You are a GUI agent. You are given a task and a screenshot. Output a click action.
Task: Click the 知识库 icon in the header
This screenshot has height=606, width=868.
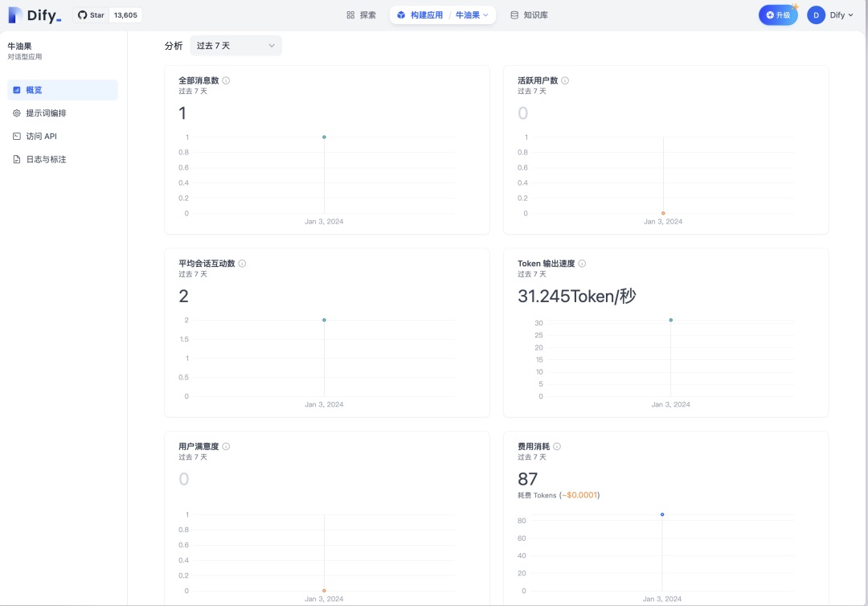[x=513, y=14]
